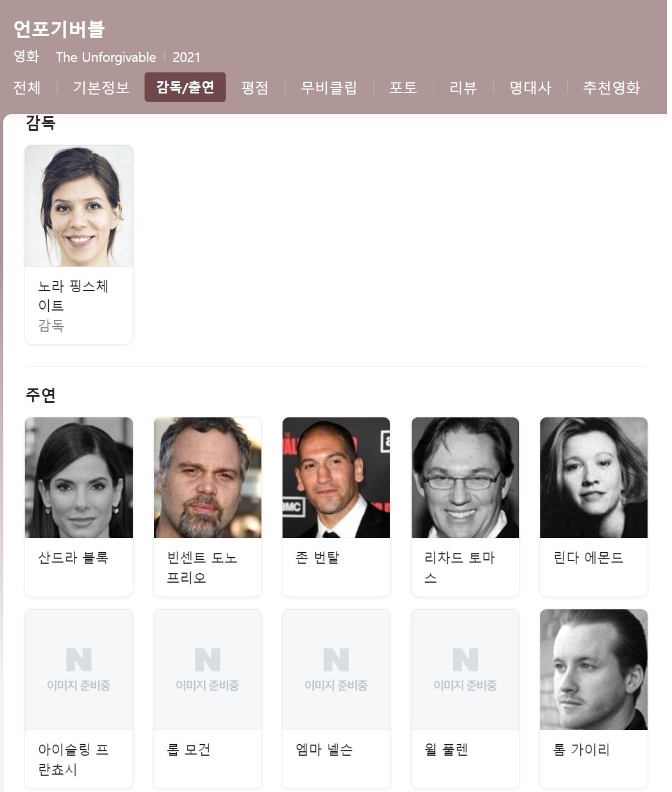This screenshot has height=792, width=672.
Task: Select 존 번탈's photo
Action: pos(336,477)
